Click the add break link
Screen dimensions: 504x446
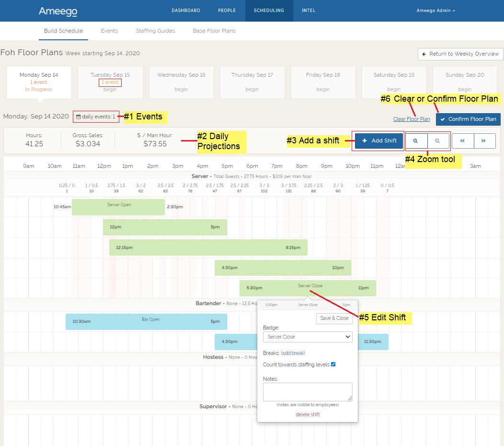pos(293,353)
